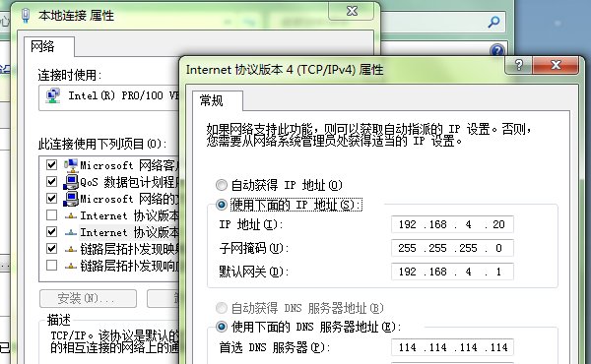Viewport: 591px width, 364px height.
Task: Select the 链路层拓扑发现映射 list row text
Action: pyautogui.click(x=129, y=249)
